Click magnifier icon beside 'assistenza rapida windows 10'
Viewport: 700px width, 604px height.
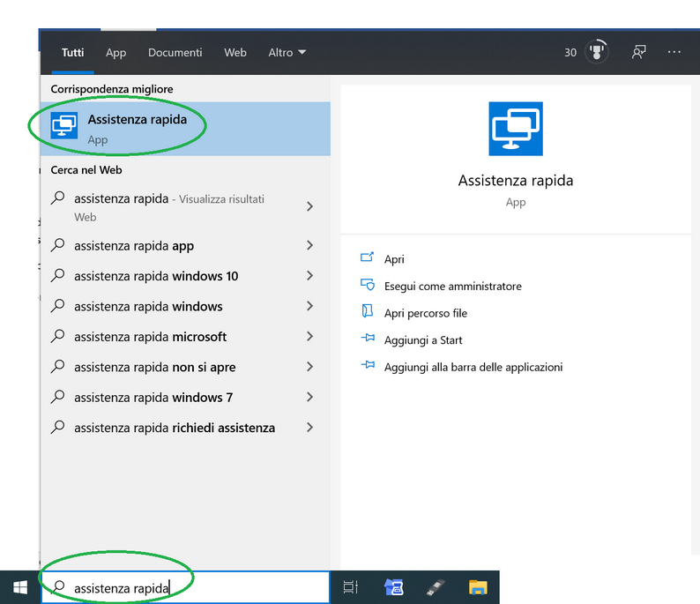pyautogui.click(x=57, y=275)
